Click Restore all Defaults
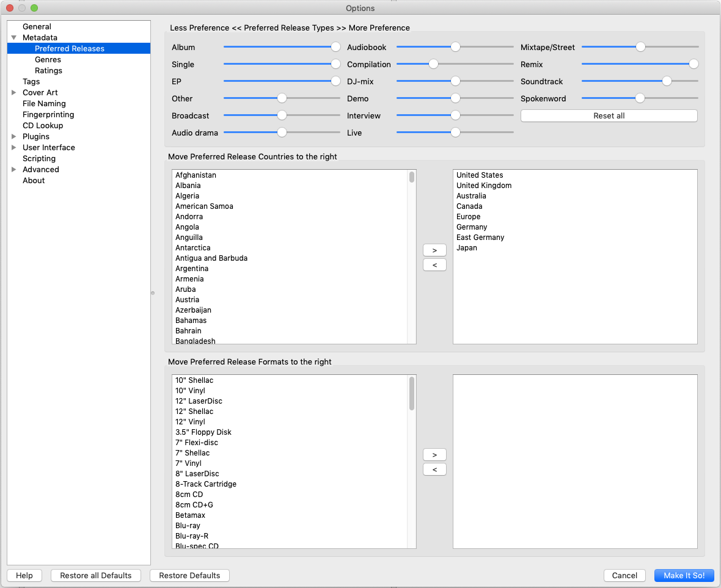Screen dimensions: 721x588 [x=96, y=576]
